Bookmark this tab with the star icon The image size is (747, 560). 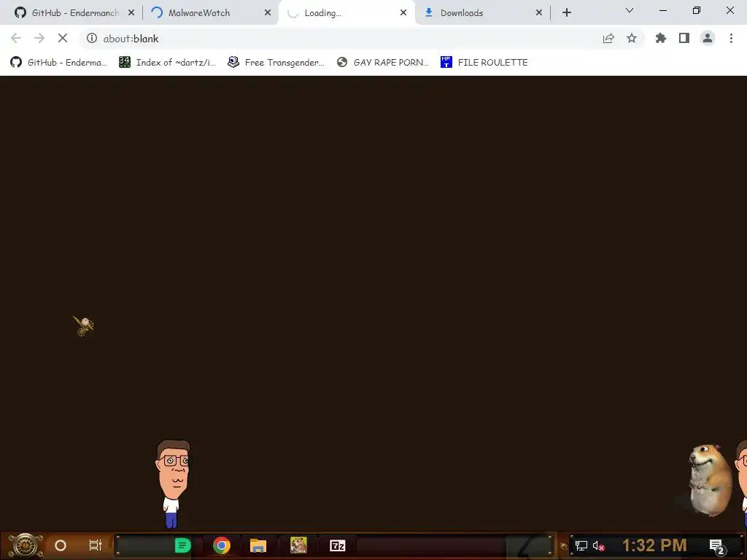(632, 38)
